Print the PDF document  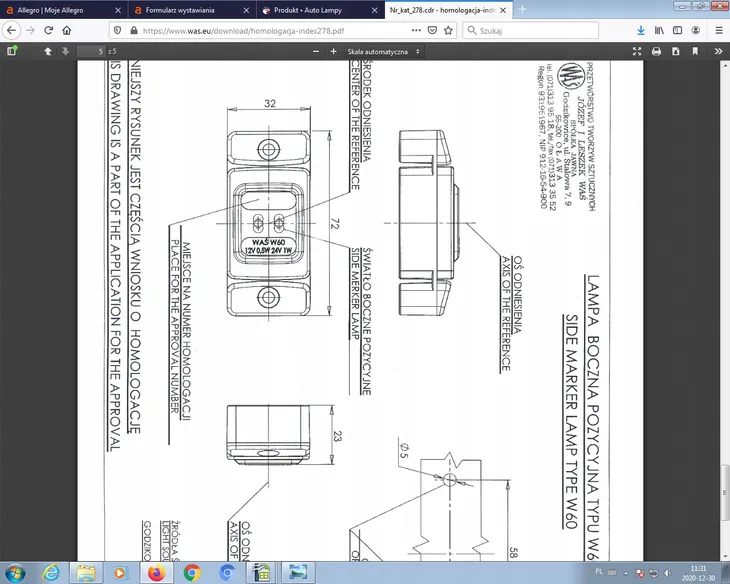(656, 51)
